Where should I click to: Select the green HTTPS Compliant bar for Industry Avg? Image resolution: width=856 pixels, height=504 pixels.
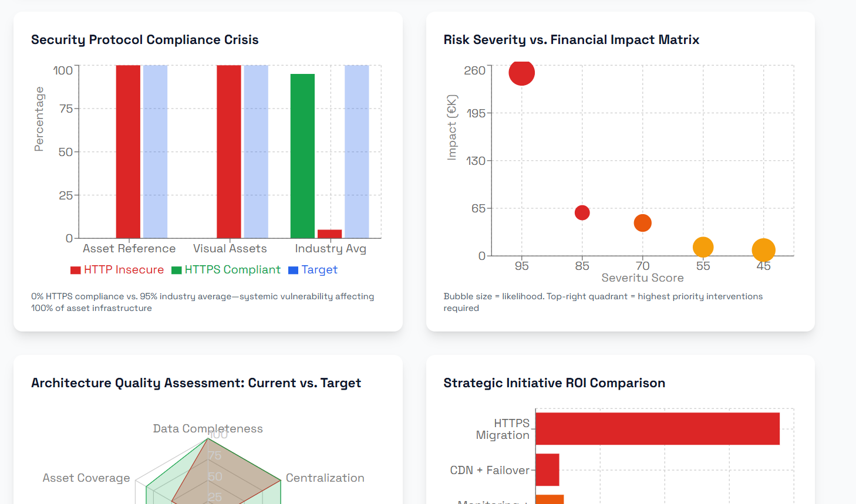(302, 156)
